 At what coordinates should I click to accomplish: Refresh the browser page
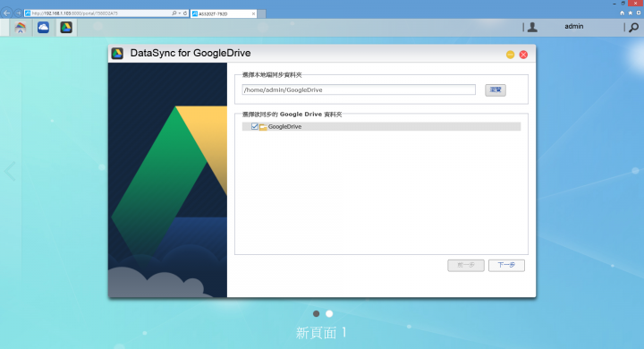click(185, 13)
